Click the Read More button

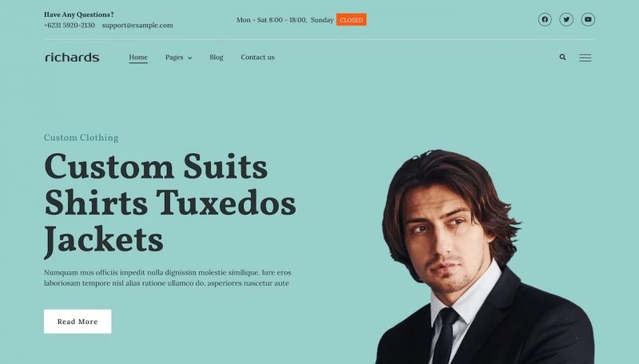[x=77, y=321]
